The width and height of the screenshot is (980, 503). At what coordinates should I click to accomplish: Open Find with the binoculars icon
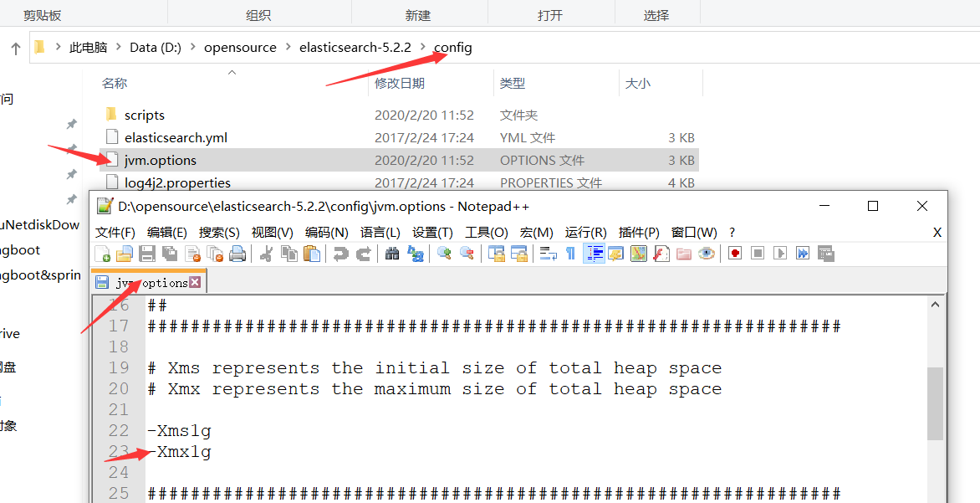tap(392, 254)
